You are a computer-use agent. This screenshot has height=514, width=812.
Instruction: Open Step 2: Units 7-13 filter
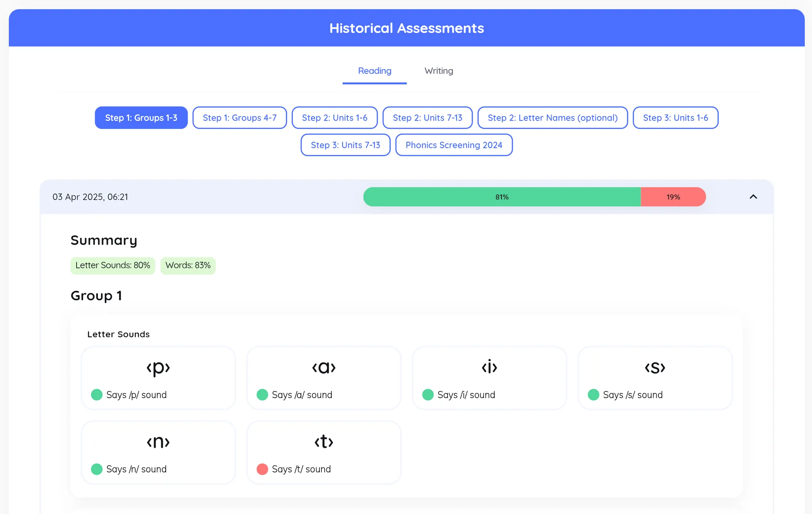point(427,118)
